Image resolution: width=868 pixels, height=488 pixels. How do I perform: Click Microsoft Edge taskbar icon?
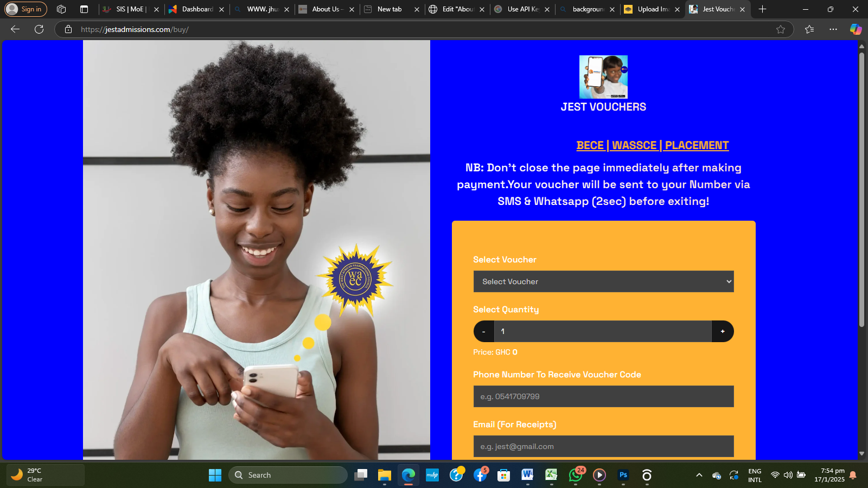pos(409,475)
